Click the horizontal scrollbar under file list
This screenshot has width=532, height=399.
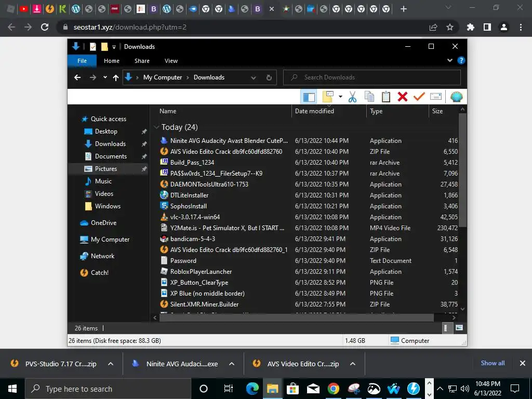click(297, 317)
